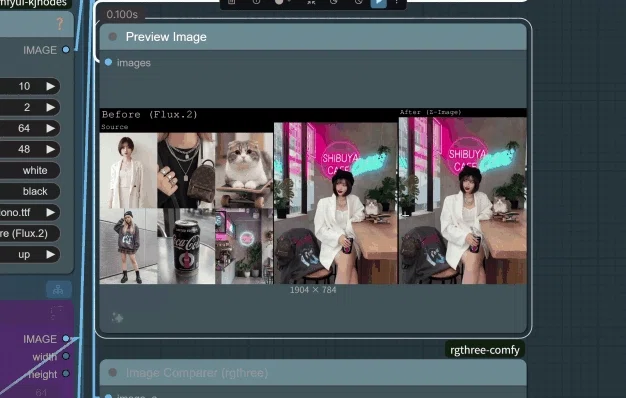
Task: Click the Preview Image node title
Action: [x=166, y=37]
